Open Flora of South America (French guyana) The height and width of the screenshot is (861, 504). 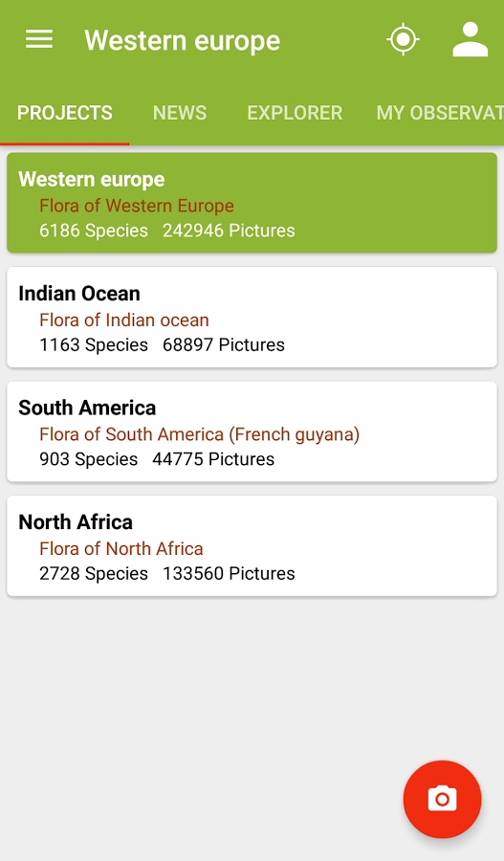point(199,434)
